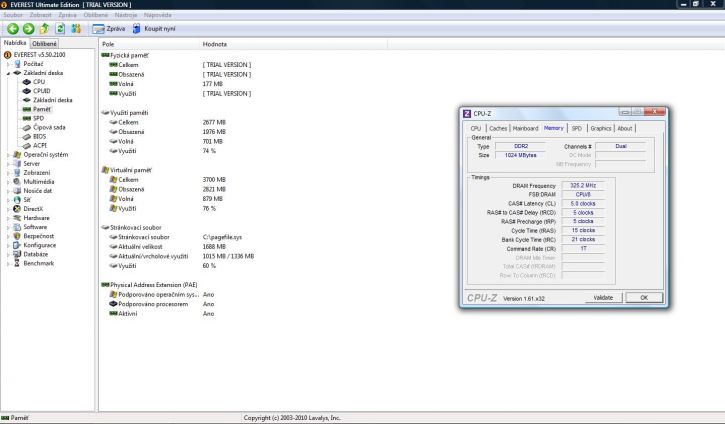Expand the Multimédia tree node
The height and width of the screenshot is (424, 725).
click(x=8, y=182)
